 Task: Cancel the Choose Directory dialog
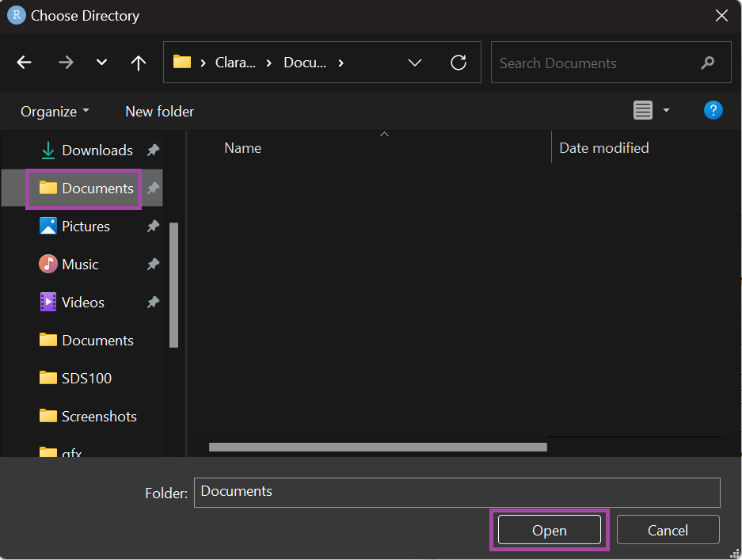pos(668,531)
